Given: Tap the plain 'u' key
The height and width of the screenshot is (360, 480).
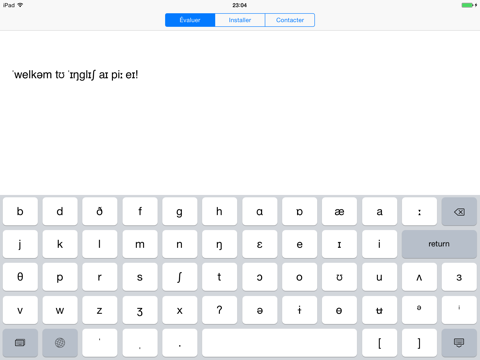Looking at the screenshot, I should coord(379,277).
